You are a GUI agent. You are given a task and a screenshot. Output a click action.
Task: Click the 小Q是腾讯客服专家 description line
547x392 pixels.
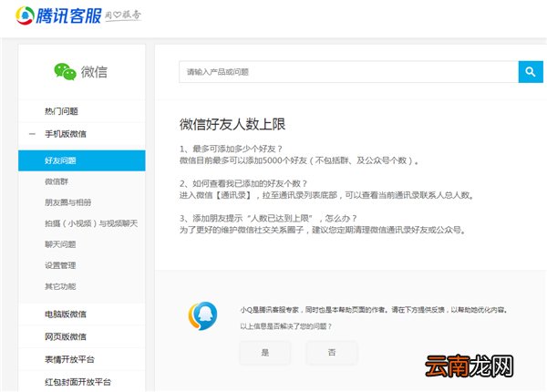point(374,310)
